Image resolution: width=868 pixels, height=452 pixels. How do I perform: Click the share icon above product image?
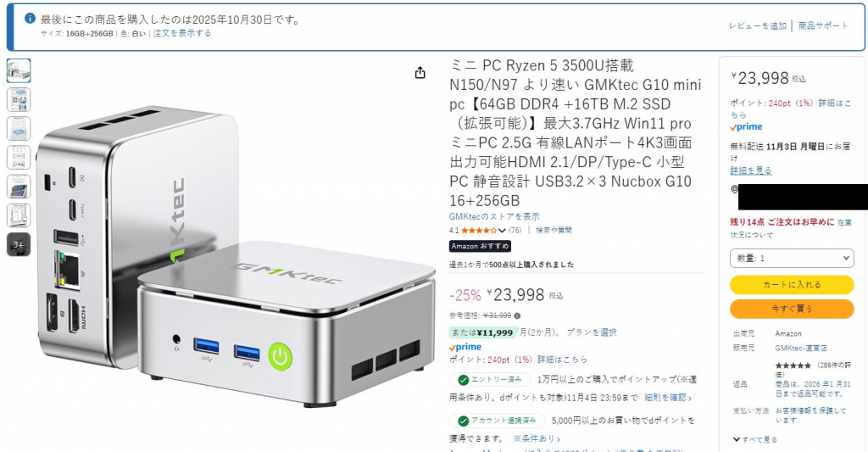point(420,73)
